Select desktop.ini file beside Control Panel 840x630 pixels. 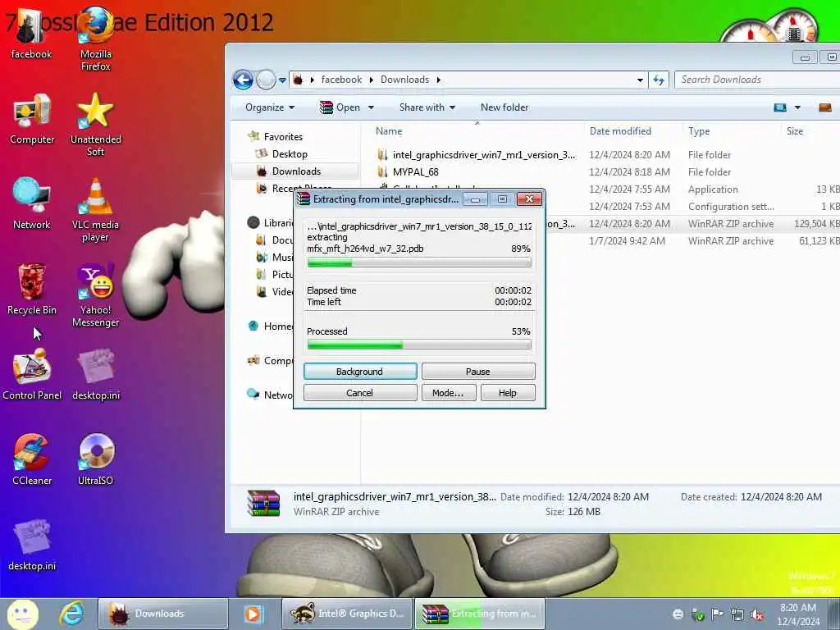[x=96, y=374]
